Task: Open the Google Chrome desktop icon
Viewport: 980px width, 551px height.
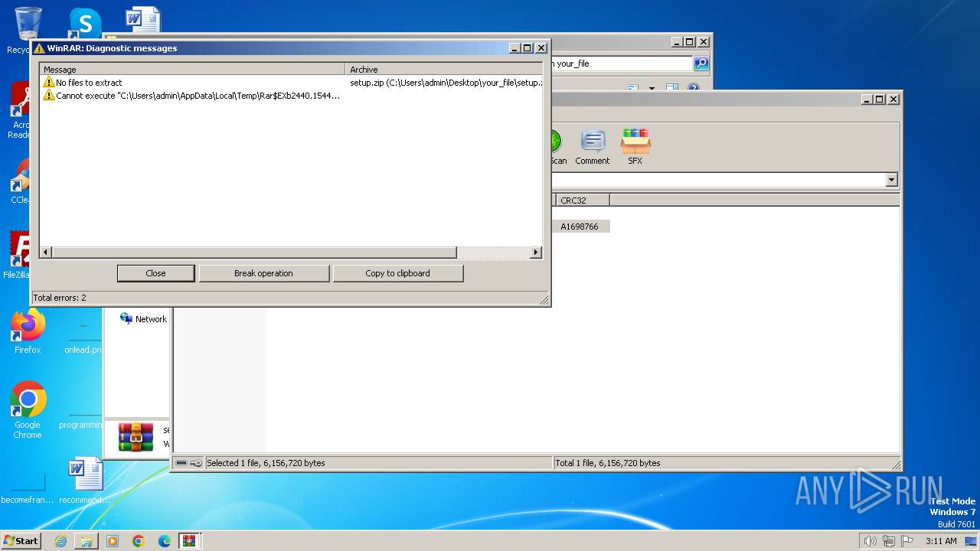Action: tap(28, 410)
